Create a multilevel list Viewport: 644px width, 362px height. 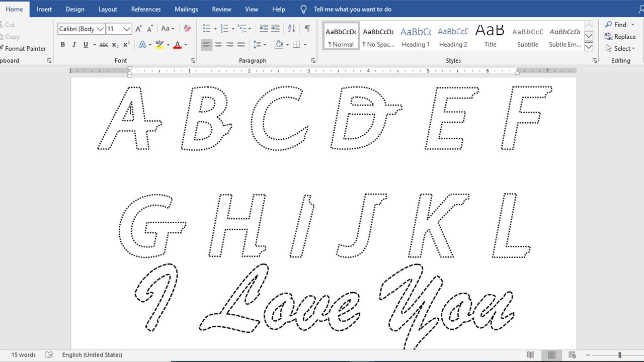(x=242, y=29)
